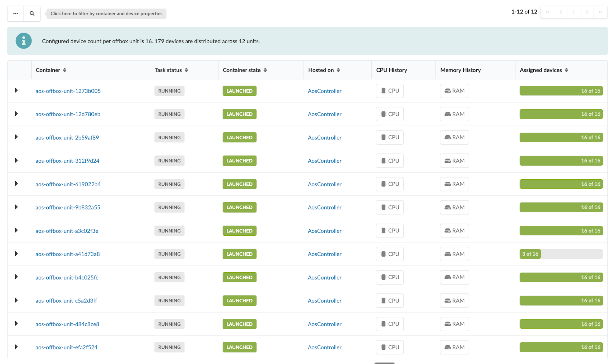Expand row aos-offbox-unit-b4c025fe
This screenshot has height=364, width=615.
16,277
